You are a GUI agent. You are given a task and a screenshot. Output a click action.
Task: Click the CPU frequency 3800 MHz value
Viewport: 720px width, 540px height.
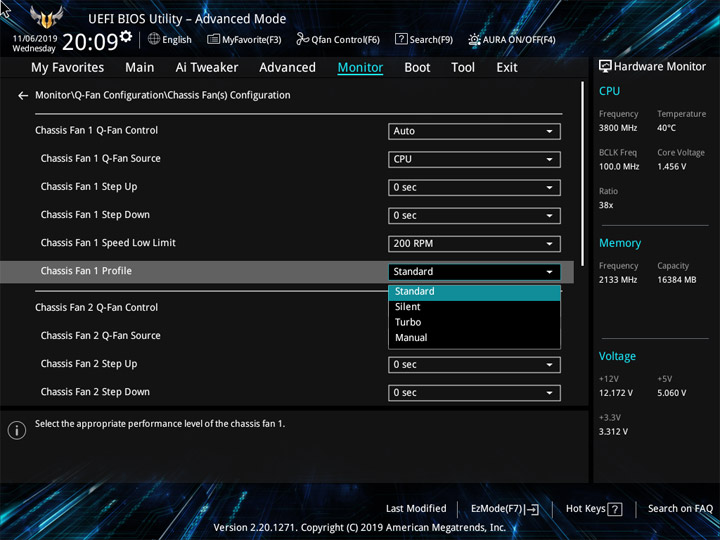pos(618,128)
